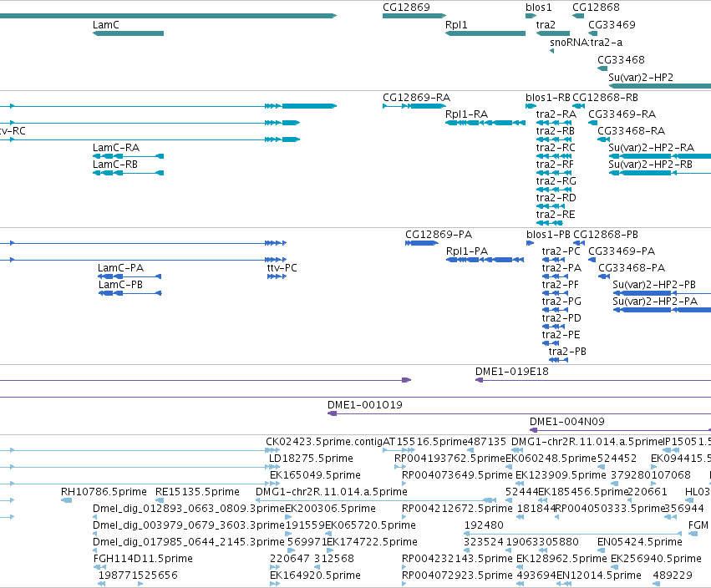Viewport: 711px width, 588px height.
Task: Click the blos1-PB protein label
Action: click(x=548, y=235)
